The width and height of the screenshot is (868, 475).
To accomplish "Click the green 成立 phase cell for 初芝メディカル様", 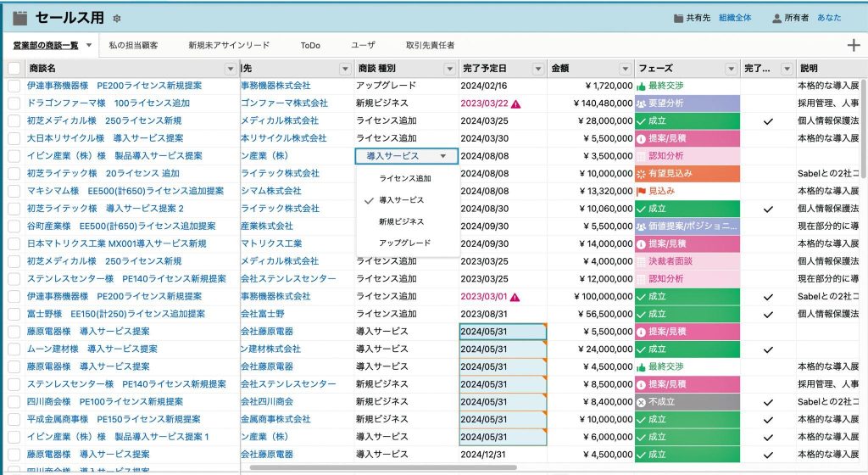I will tap(687, 121).
